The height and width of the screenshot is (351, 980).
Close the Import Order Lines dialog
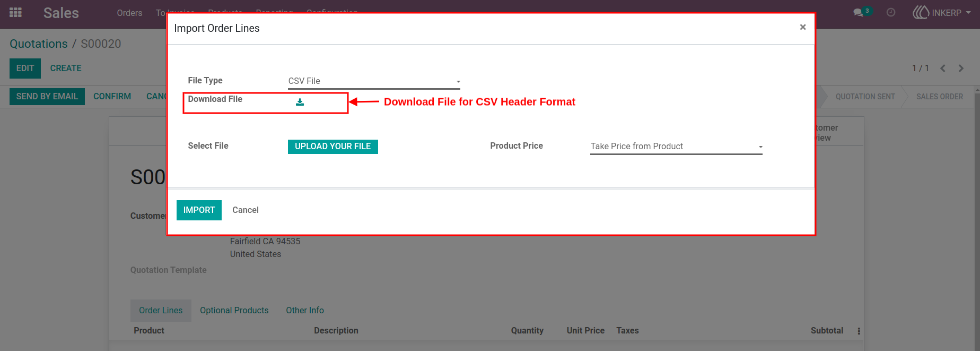(x=803, y=27)
